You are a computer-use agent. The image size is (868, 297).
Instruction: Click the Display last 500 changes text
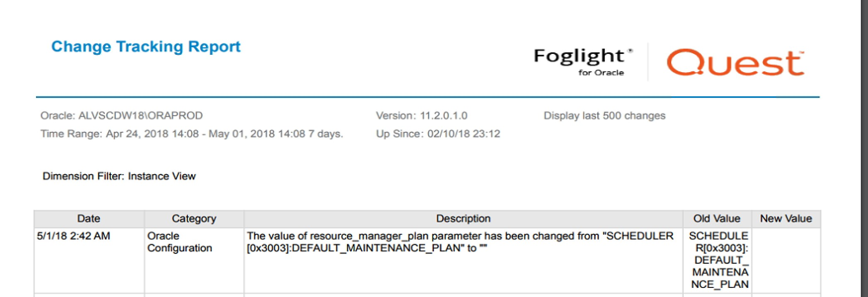604,116
